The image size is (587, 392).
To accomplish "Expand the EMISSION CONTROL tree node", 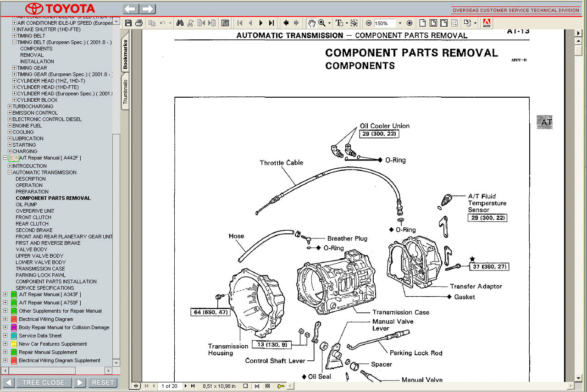I will tap(10, 113).
